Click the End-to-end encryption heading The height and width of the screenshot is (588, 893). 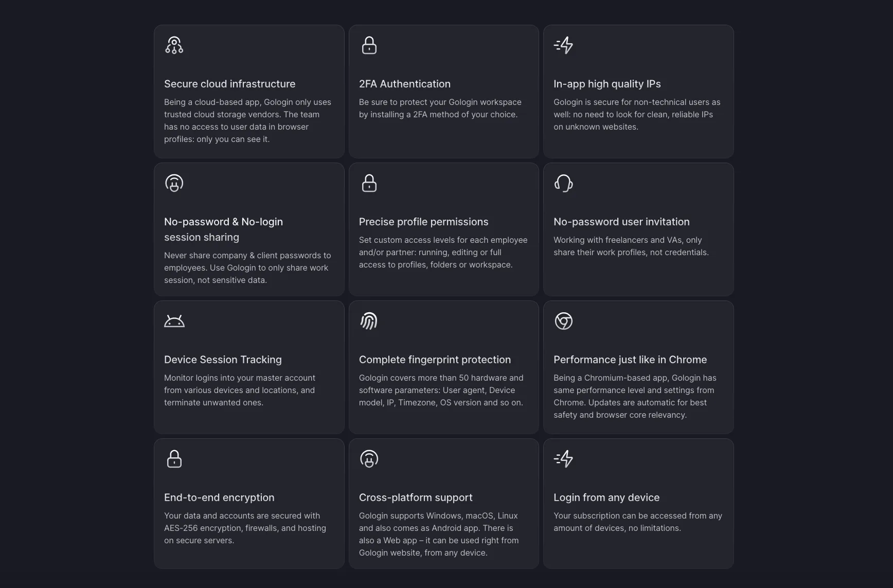(219, 497)
